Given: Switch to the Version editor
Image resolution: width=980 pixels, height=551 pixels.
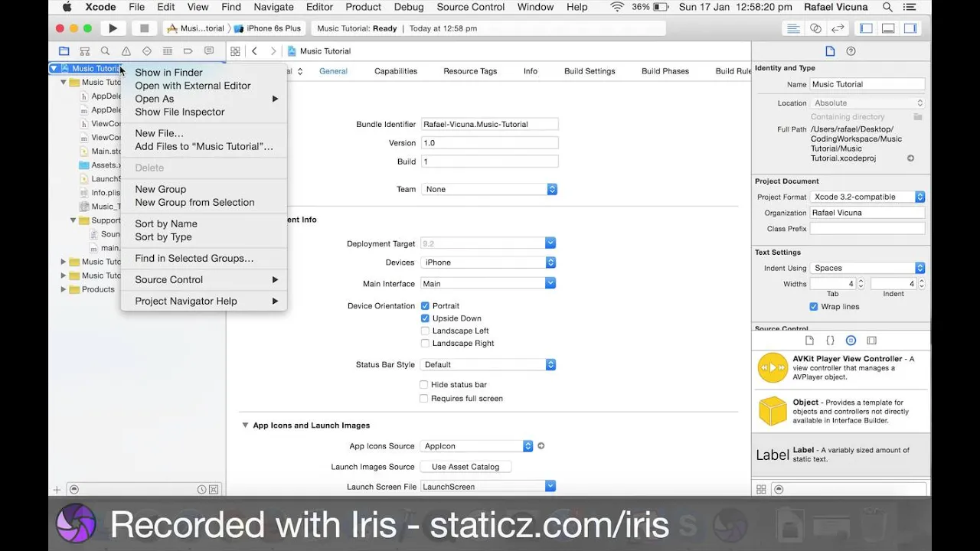Looking at the screenshot, I should coord(838,28).
